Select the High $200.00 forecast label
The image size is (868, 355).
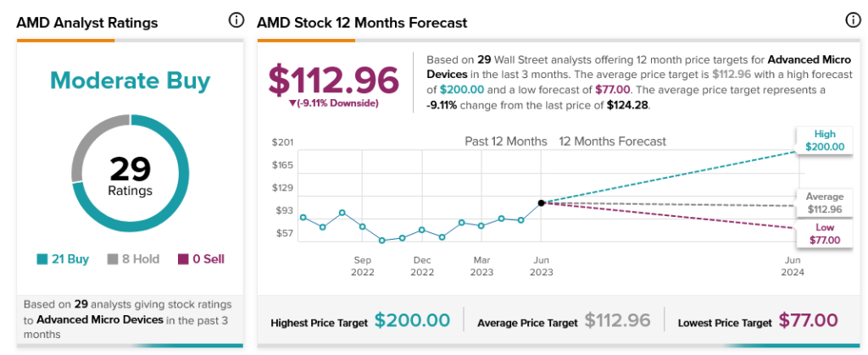pos(825,141)
